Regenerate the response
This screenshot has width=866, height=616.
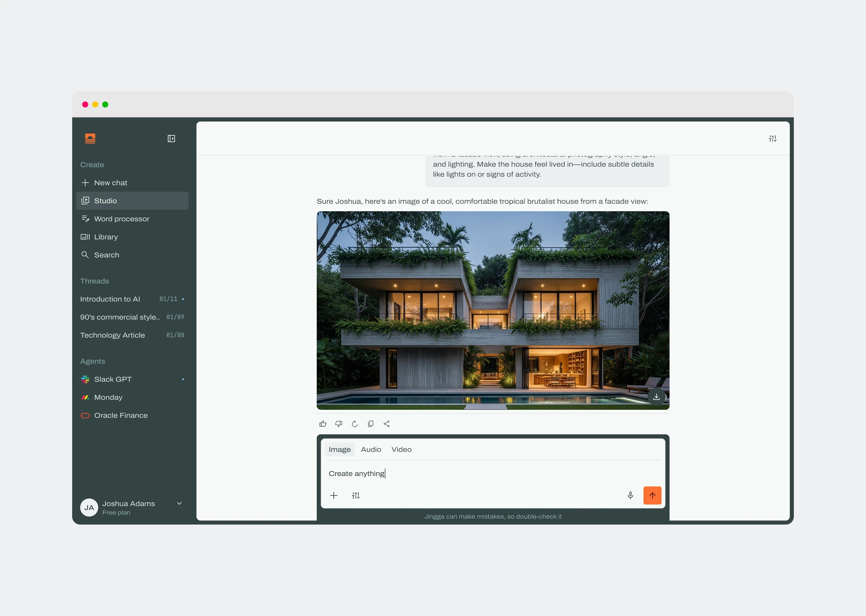coord(355,424)
